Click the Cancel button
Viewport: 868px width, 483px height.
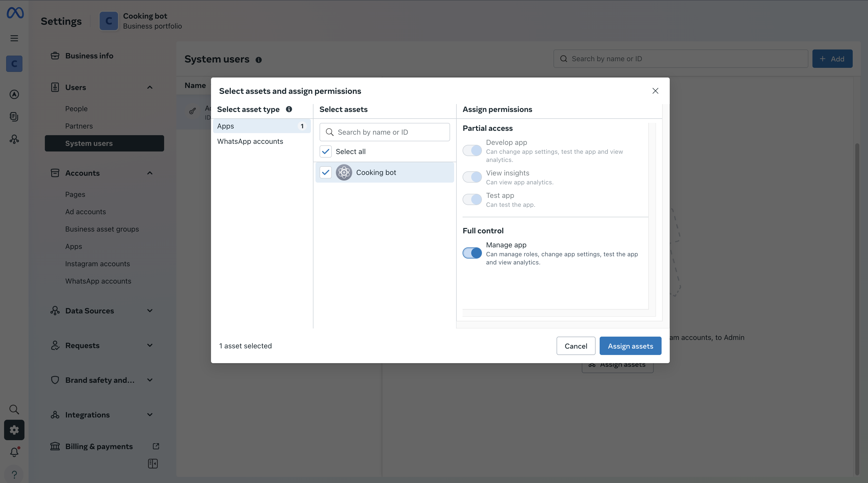point(576,346)
